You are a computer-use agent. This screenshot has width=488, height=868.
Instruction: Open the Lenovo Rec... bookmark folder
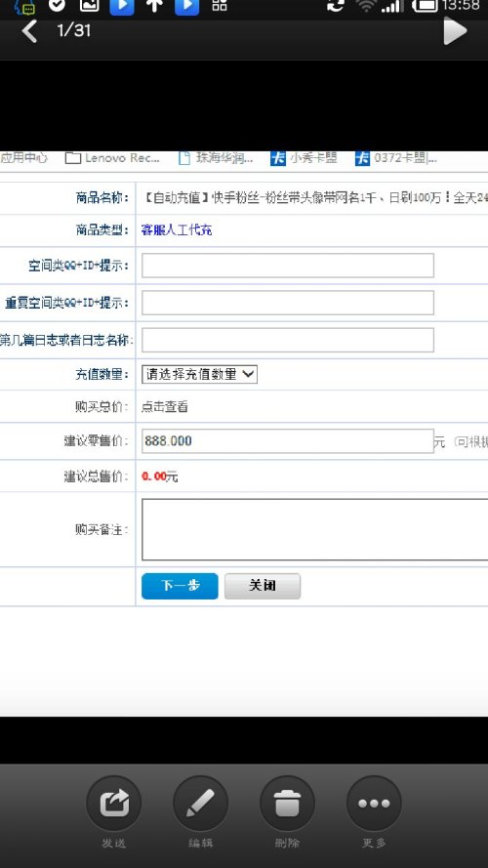tap(112, 158)
